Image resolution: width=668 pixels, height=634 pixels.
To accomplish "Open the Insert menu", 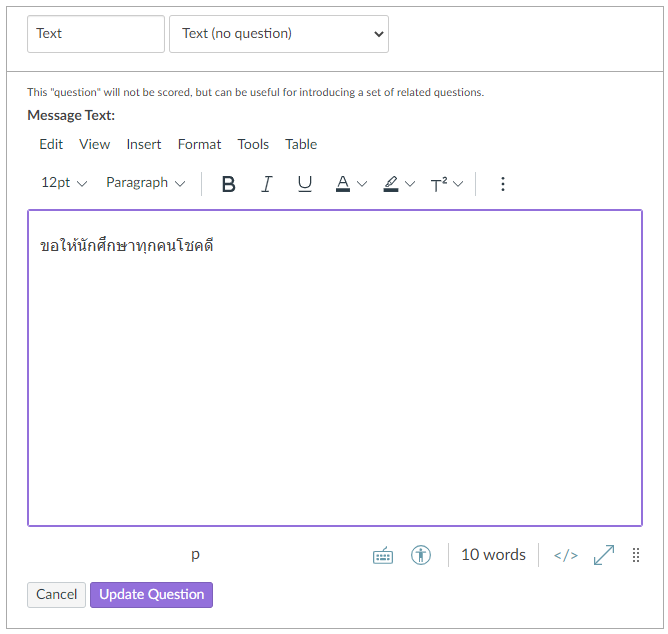I will pos(144,144).
